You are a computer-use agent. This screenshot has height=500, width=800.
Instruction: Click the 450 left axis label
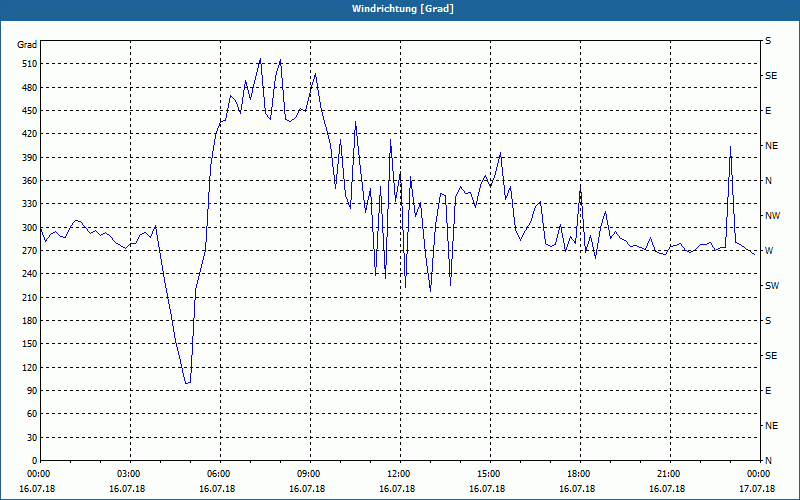pyautogui.click(x=29, y=111)
